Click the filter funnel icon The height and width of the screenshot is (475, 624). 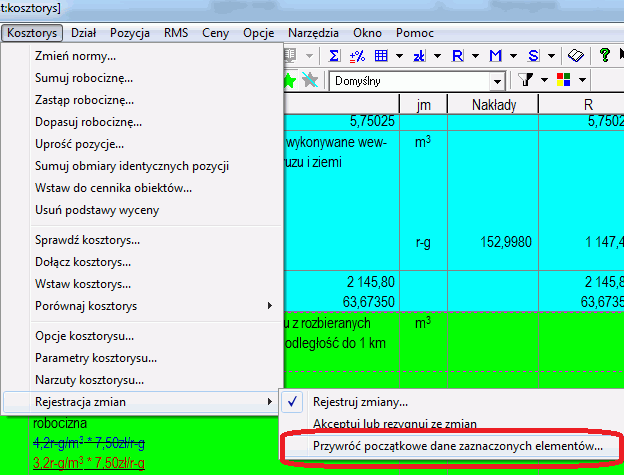tap(526, 80)
